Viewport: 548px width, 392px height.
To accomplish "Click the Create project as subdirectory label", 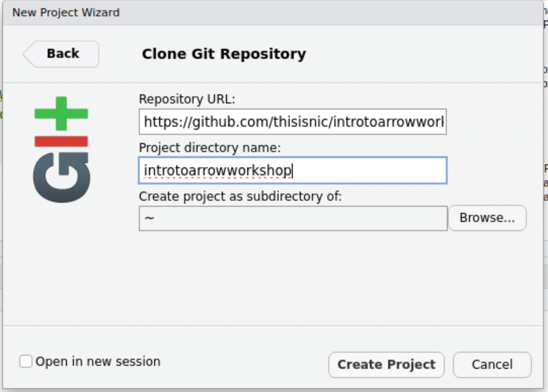I will tap(241, 196).
